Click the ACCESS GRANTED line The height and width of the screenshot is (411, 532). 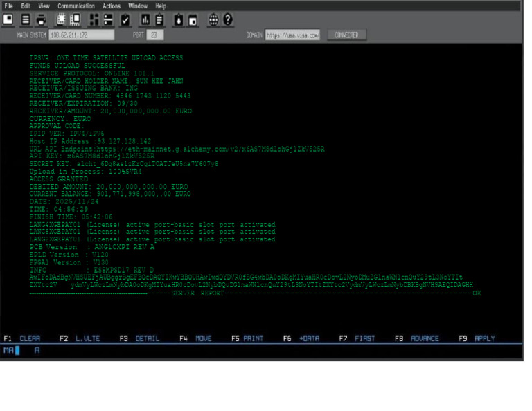(58, 179)
